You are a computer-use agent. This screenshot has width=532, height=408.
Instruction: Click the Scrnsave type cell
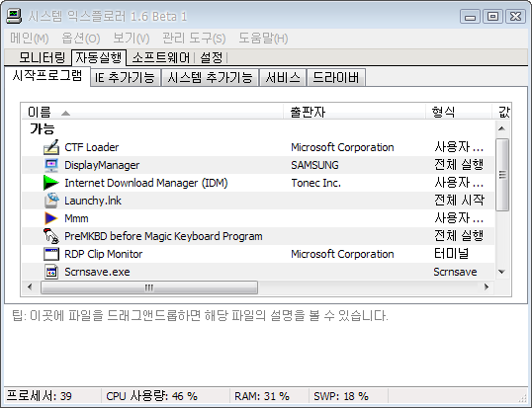click(455, 272)
